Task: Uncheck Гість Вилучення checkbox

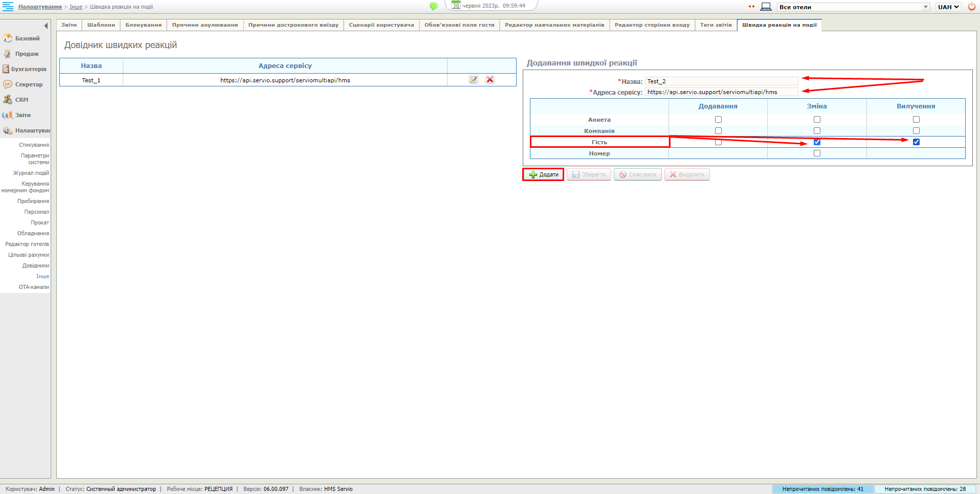Action: (x=916, y=142)
